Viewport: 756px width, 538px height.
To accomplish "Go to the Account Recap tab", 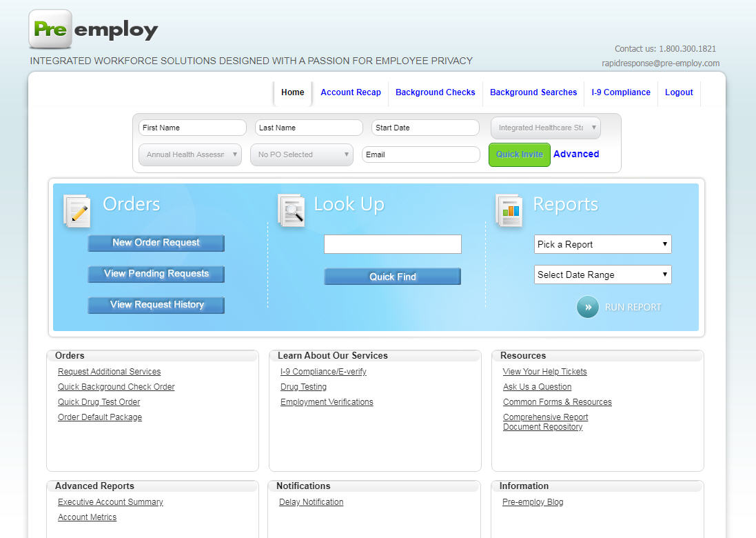I will pos(350,92).
